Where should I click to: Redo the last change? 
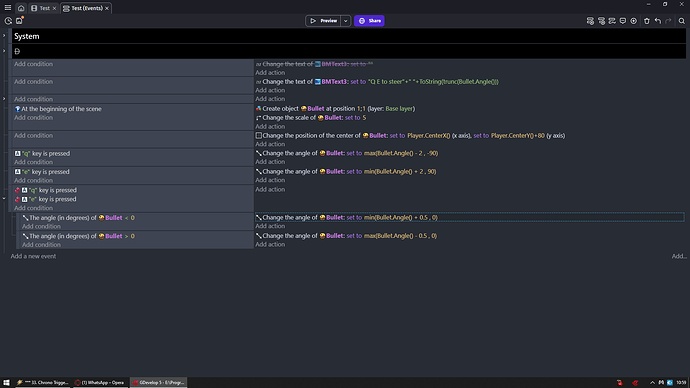[x=668, y=21]
